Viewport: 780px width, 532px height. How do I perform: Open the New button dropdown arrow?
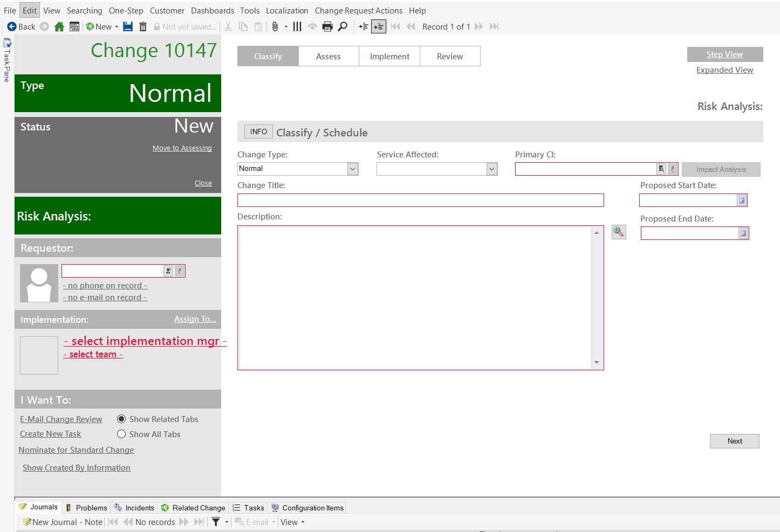point(117,27)
